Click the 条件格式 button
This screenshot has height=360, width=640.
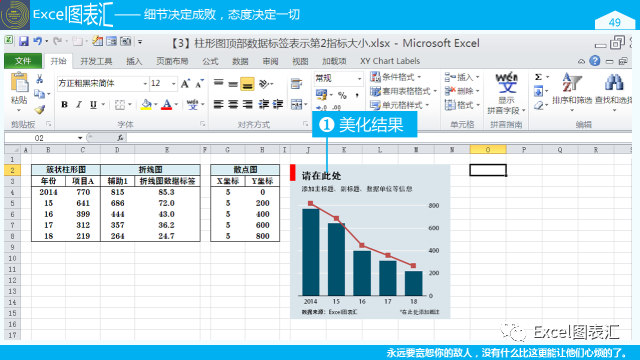396,77
